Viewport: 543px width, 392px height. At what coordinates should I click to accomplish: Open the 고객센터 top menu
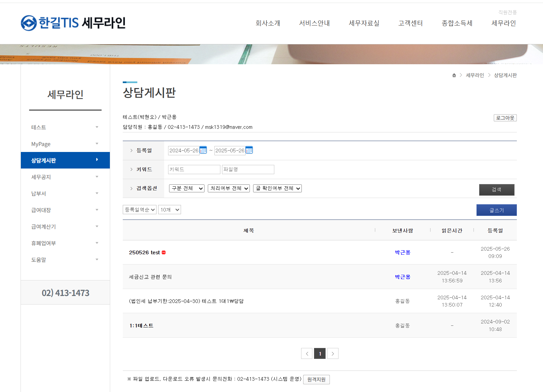click(x=410, y=23)
